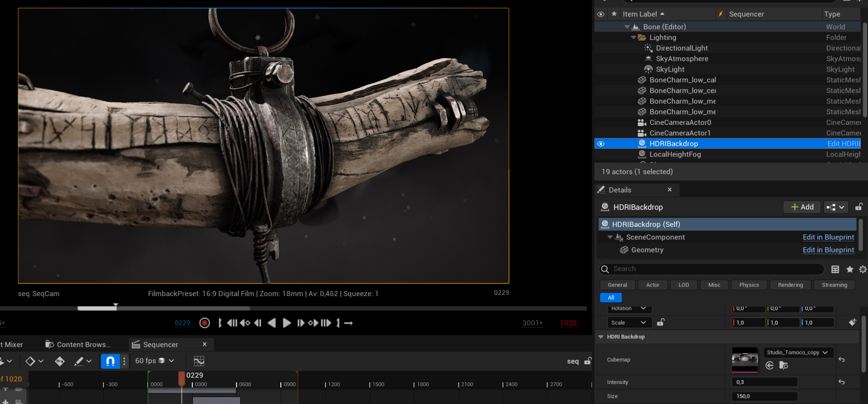The image size is (868, 404).
Task: Open the Sequencer curve editor
Action: [x=199, y=361]
